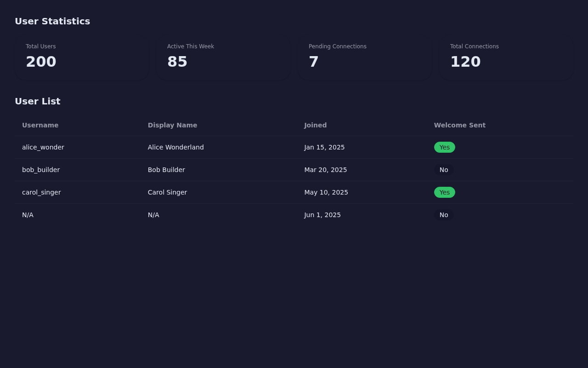Select the N/A username entry

click(x=28, y=215)
